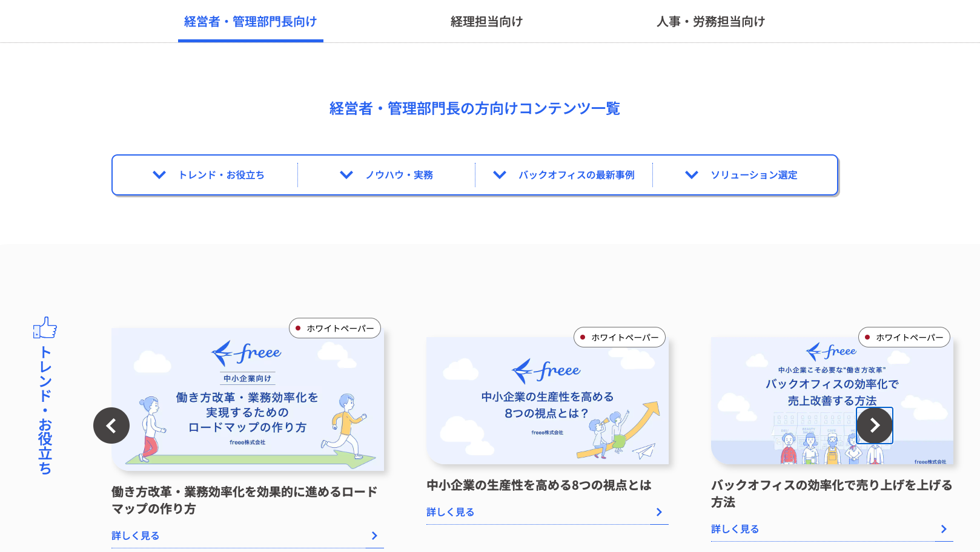Screen dimensions: 980x552
Task: Click the title バックオフィスの効率化で売り上げを上げる方法
Action: click(x=832, y=493)
